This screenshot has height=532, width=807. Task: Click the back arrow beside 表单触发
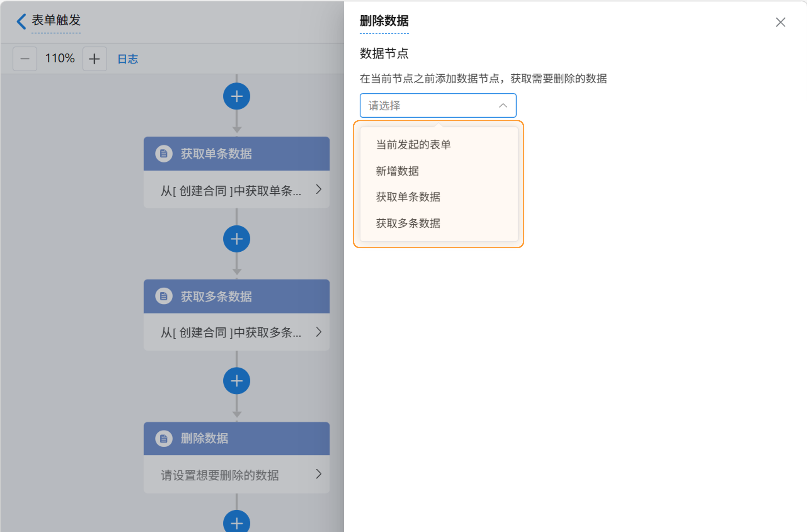coord(21,21)
